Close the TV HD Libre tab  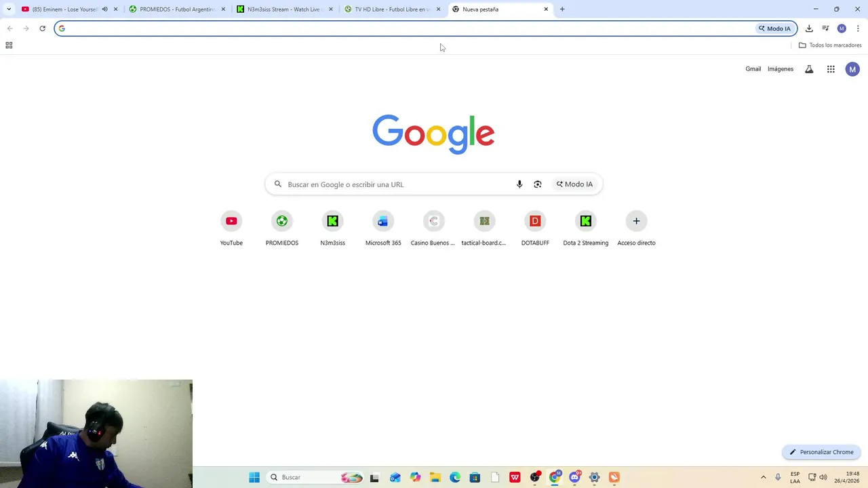point(438,9)
